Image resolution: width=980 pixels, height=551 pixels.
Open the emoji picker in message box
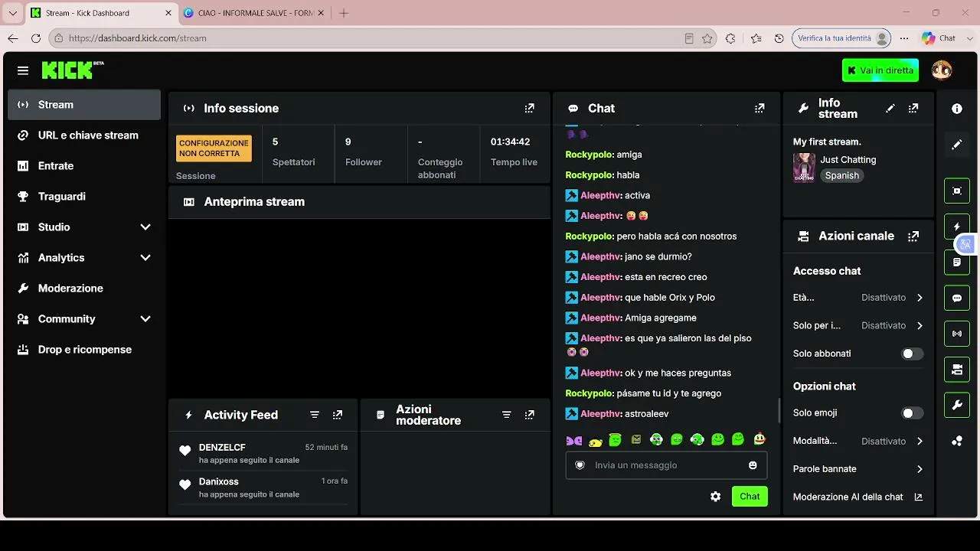pyautogui.click(x=753, y=465)
